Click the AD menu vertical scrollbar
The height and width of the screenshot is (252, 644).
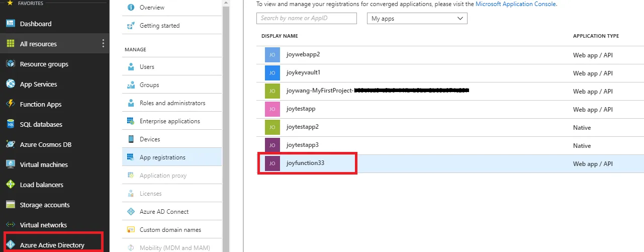[226, 126]
